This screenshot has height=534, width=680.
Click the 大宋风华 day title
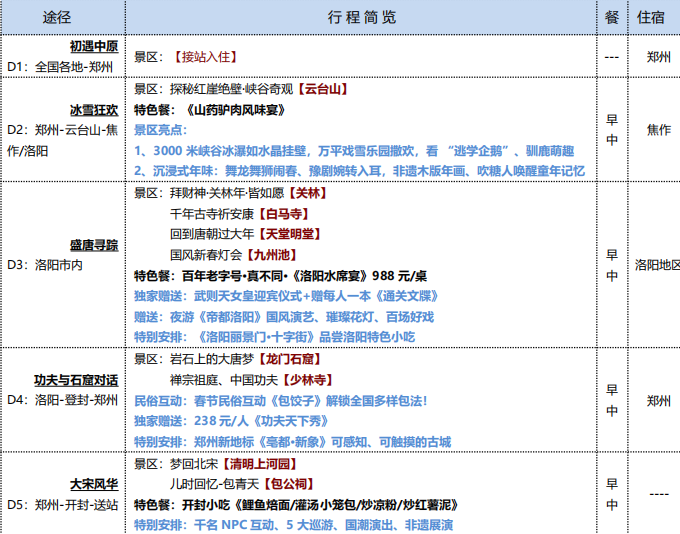tap(94, 484)
